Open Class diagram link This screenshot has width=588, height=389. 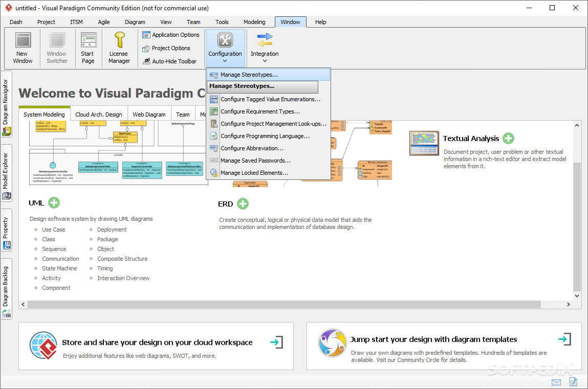49,239
